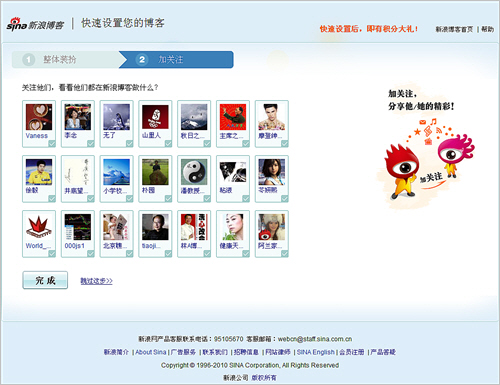Click the yin-yang symbol avatar
This screenshot has width=500, height=385.
194,172
